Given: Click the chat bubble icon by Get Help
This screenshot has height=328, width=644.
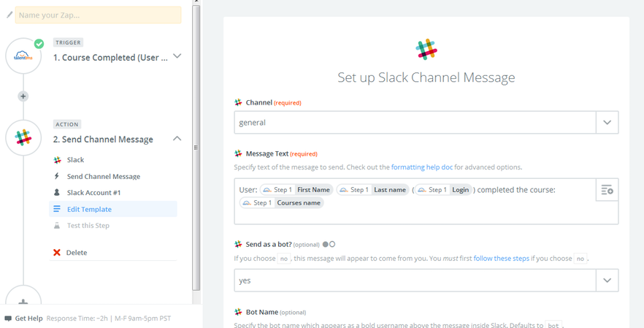Looking at the screenshot, I should (x=8, y=319).
